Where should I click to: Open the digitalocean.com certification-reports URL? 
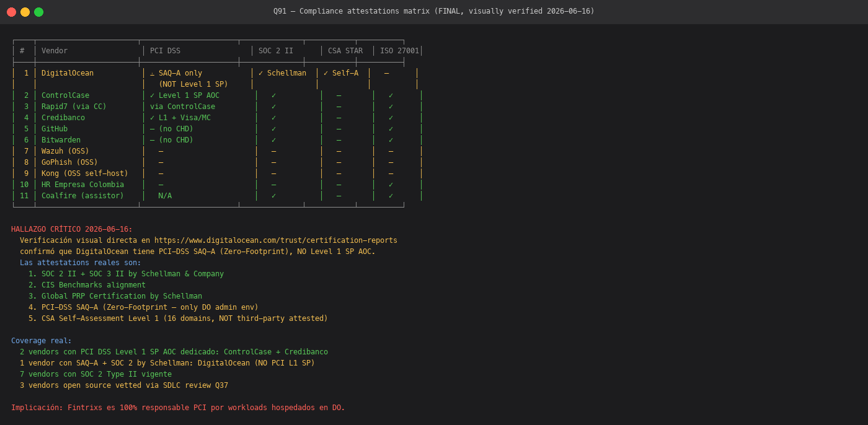(x=276, y=240)
